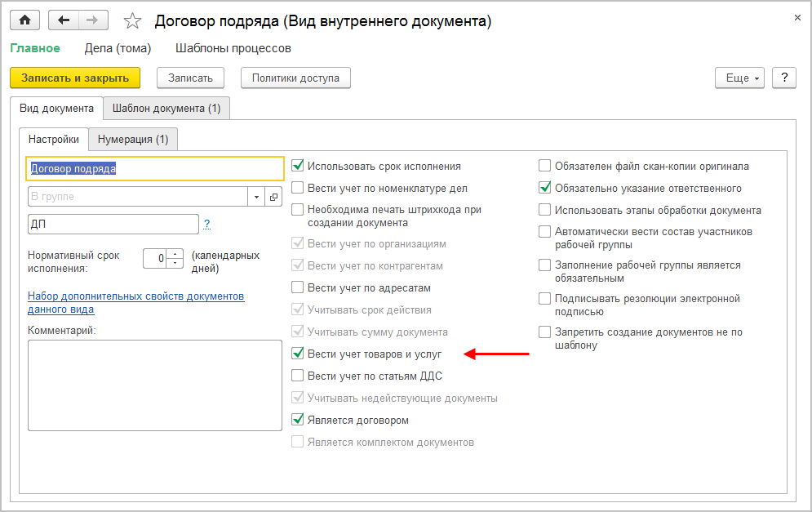The width and height of the screenshot is (812, 512).
Task: Open the "Шаблоны процессов" section
Action: (x=233, y=48)
